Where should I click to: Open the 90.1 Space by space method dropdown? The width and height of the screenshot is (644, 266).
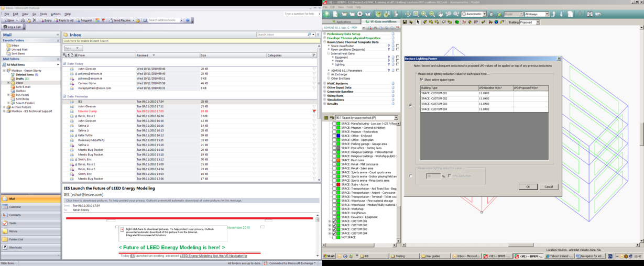point(396,118)
